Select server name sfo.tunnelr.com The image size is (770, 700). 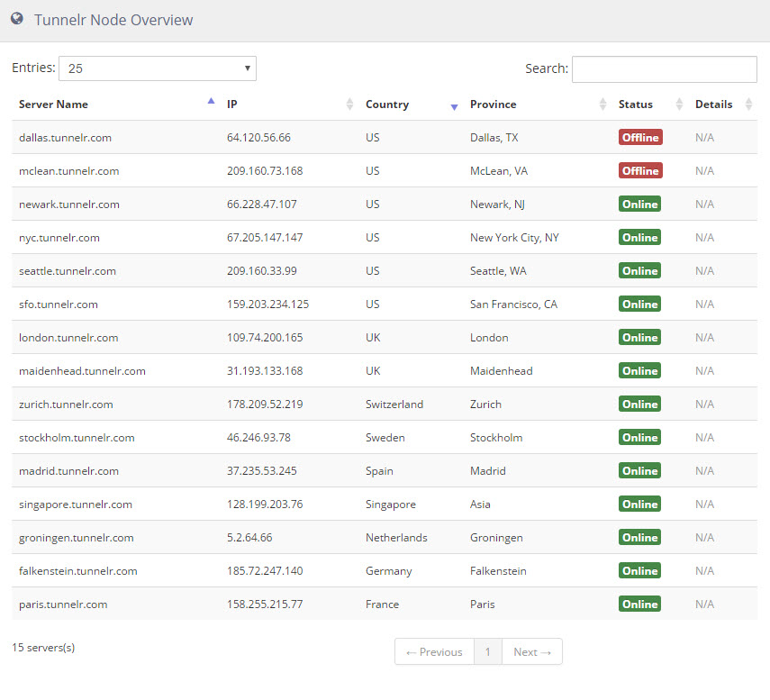(59, 305)
